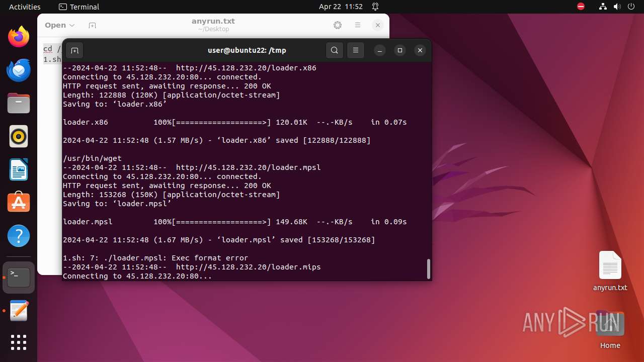Click loader.mpsl download progress bar

tap(221, 222)
